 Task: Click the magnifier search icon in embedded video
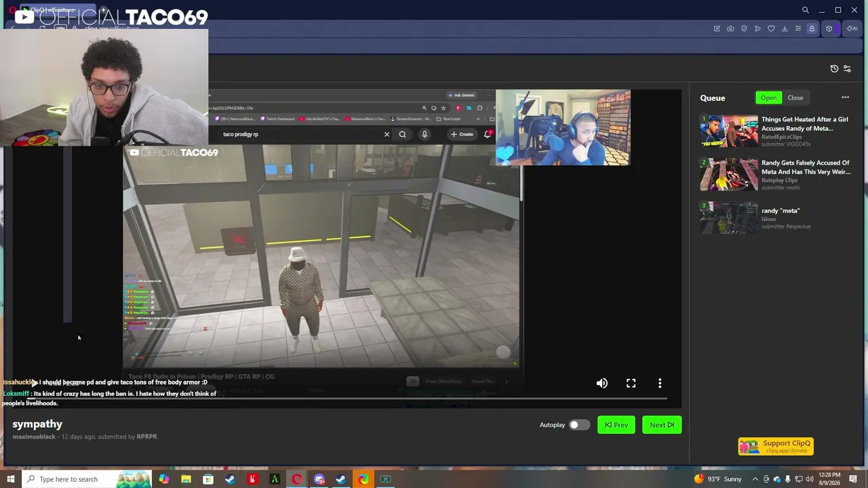click(402, 134)
